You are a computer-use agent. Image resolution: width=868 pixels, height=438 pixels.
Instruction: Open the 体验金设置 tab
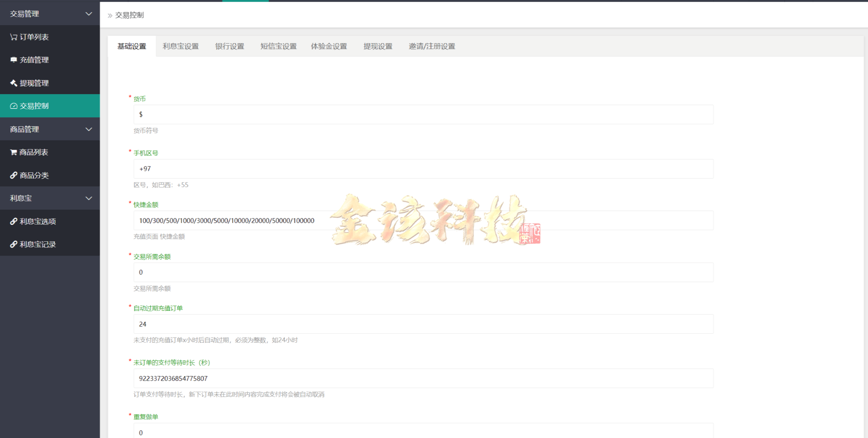[x=329, y=46]
